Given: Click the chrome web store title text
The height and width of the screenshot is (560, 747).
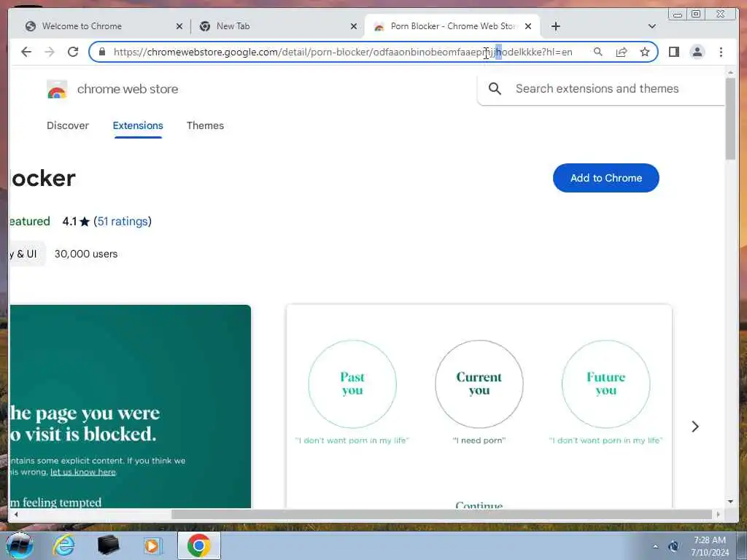Looking at the screenshot, I should coord(128,89).
